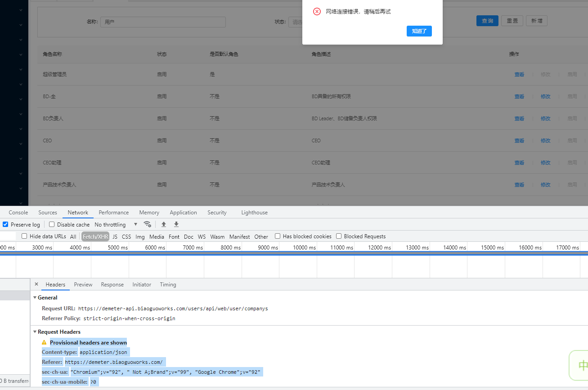Open the network conditions icon

[147, 224]
